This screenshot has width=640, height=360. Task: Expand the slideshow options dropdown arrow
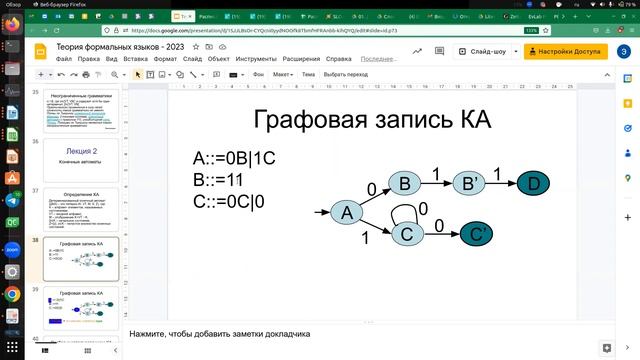click(516, 52)
